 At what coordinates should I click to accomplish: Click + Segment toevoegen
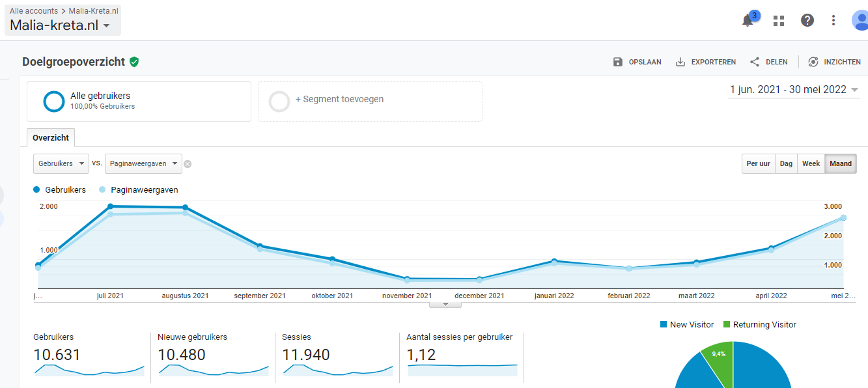370,101
